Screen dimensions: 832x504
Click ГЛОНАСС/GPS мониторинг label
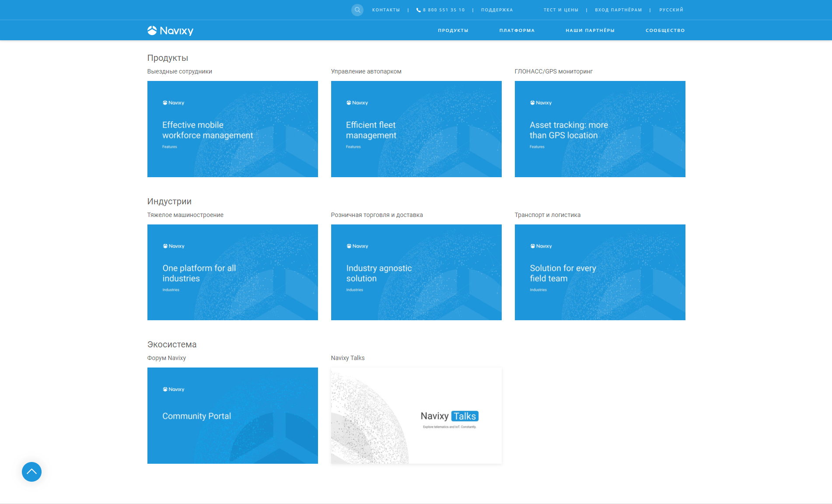554,71
